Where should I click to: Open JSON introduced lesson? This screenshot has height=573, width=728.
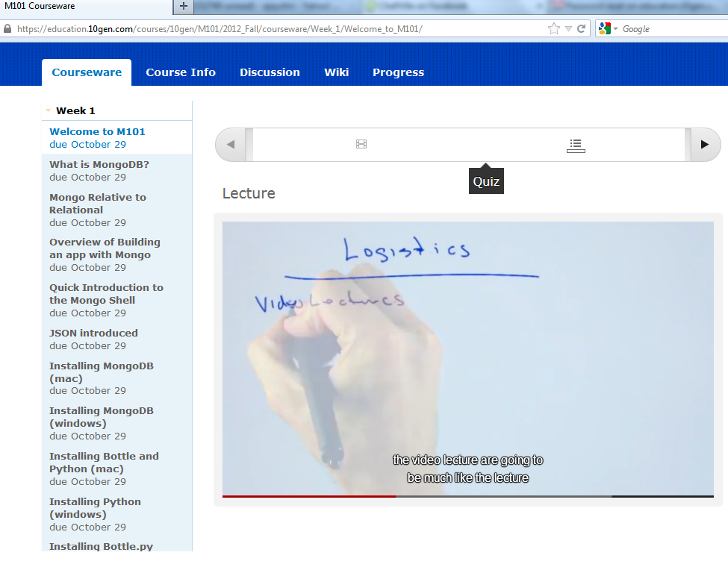[x=93, y=334]
